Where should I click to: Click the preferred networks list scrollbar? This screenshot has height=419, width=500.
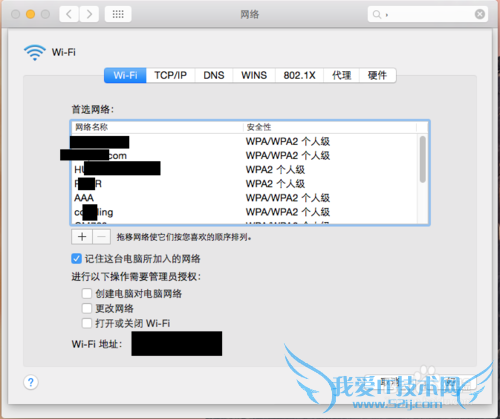point(423,159)
